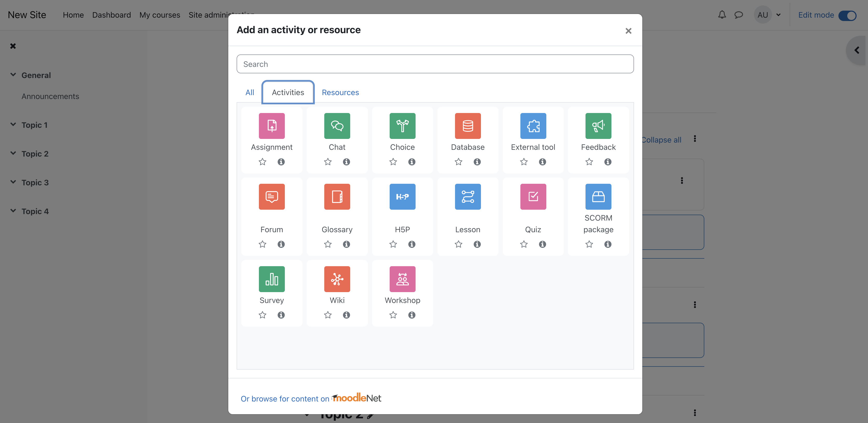Viewport: 868px width, 423px height.
Task: Pick the H5P activity icon
Action: pos(402,197)
